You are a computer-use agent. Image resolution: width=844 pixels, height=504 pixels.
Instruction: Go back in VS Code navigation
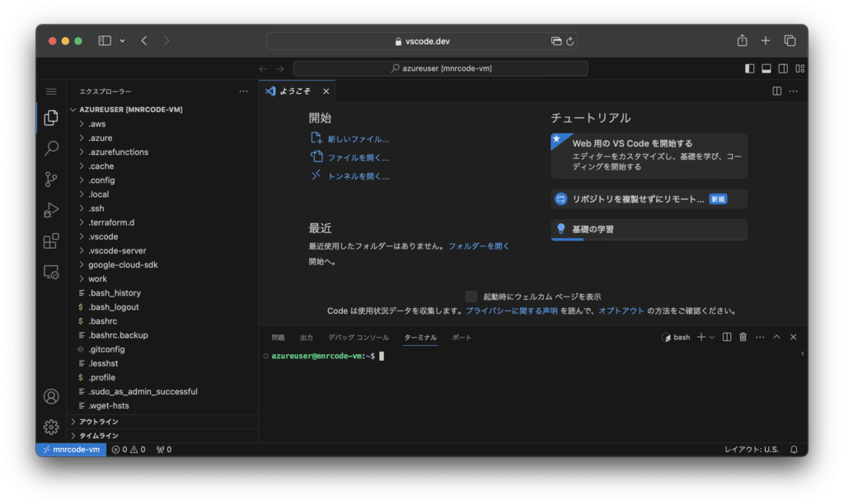click(x=263, y=68)
